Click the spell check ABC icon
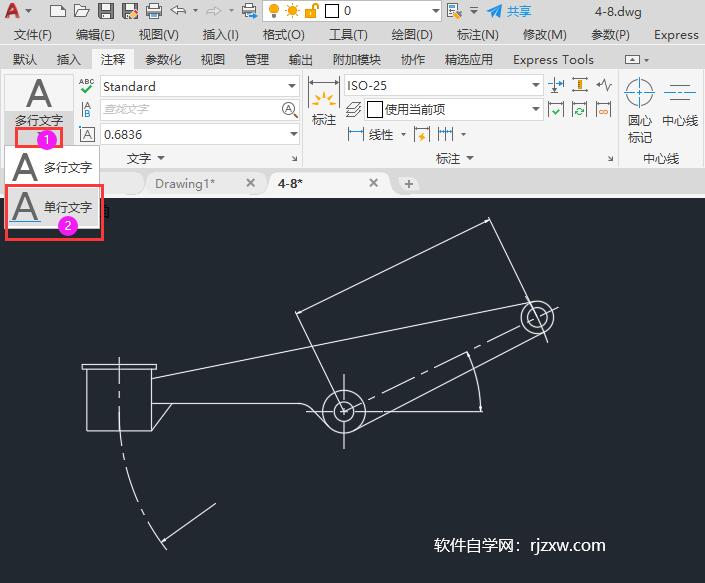Screen dimensions: 705x583 click(x=86, y=85)
